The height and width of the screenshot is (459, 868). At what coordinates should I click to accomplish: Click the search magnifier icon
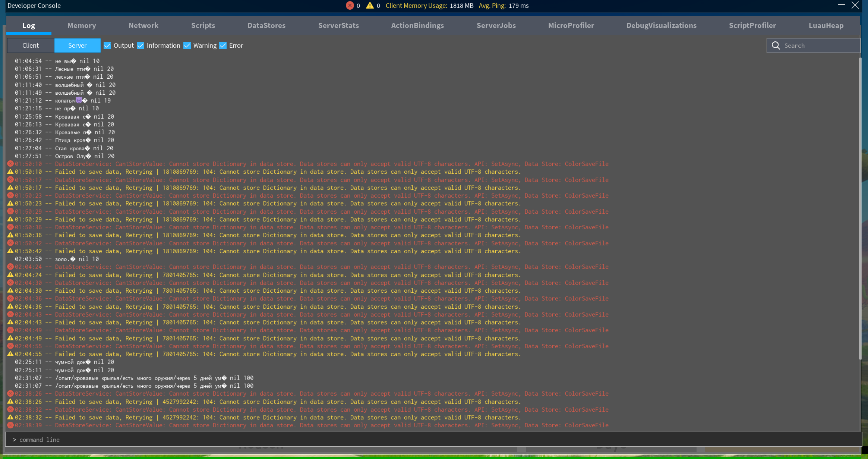776,45
